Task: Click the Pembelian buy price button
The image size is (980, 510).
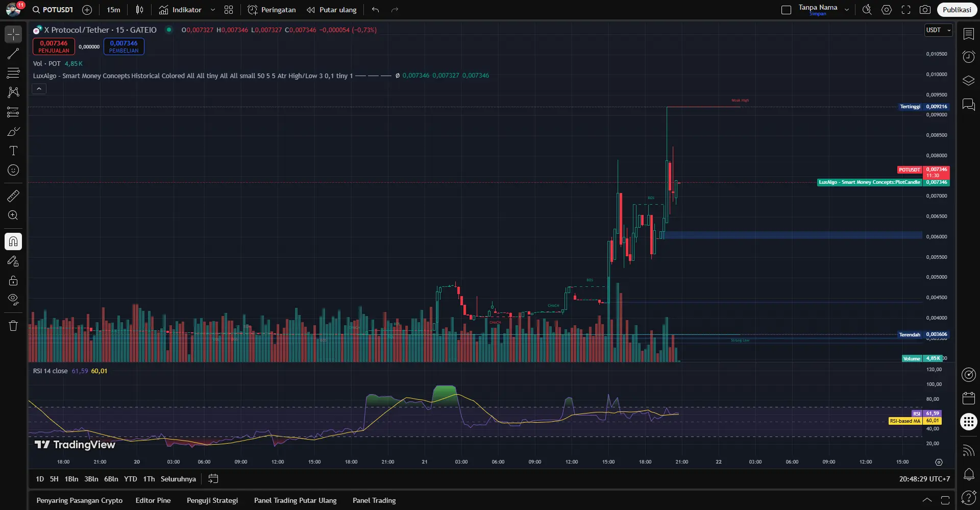Action: (x=124, y=46)
